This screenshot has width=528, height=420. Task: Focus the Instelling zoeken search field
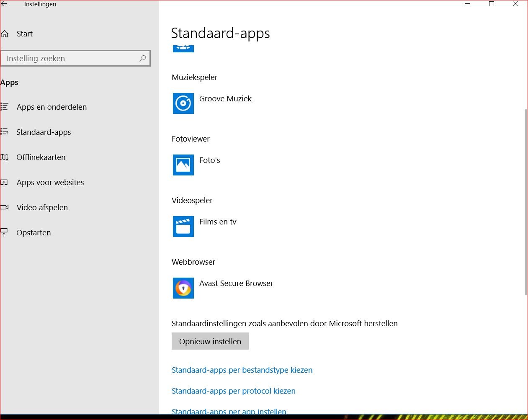pos(75,58)
